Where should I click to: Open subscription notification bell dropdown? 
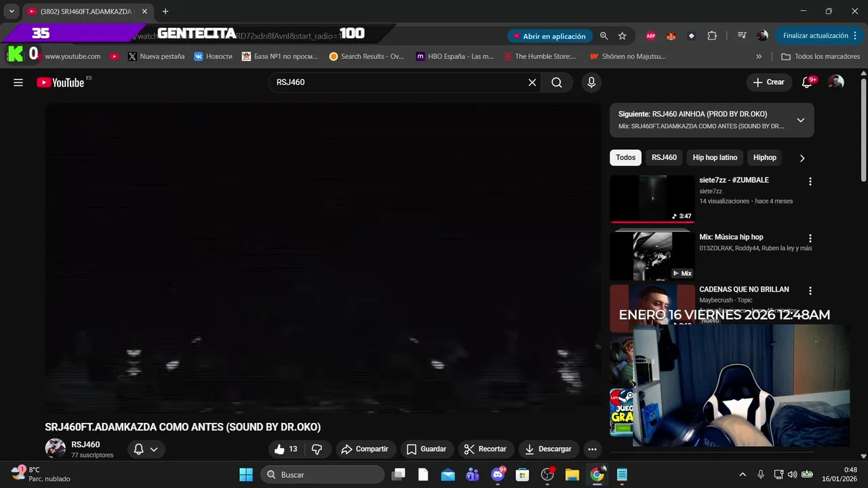coord(146,449)
